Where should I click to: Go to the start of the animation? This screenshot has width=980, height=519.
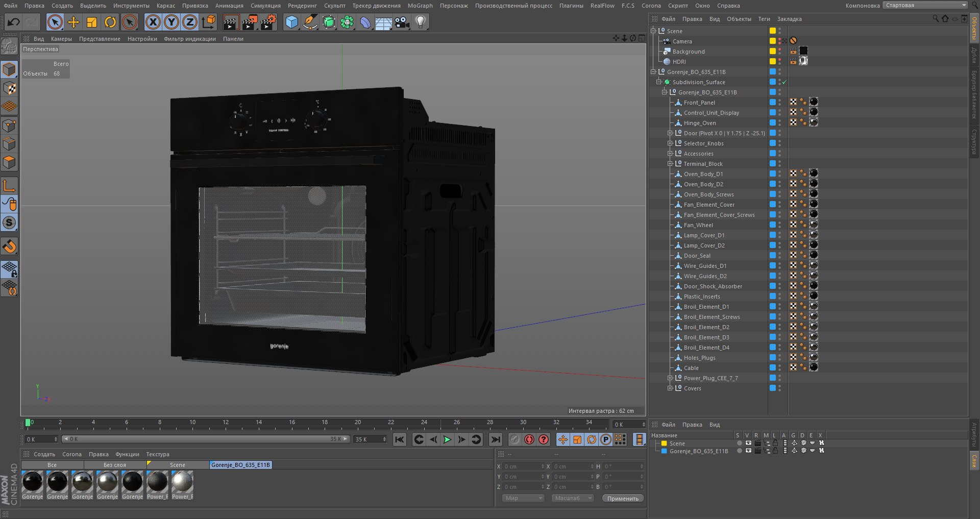click(400, 439)
